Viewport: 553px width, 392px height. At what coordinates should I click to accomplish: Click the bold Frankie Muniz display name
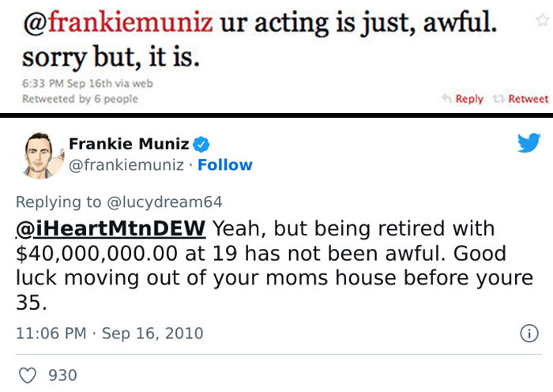click(x=129, y=144)
